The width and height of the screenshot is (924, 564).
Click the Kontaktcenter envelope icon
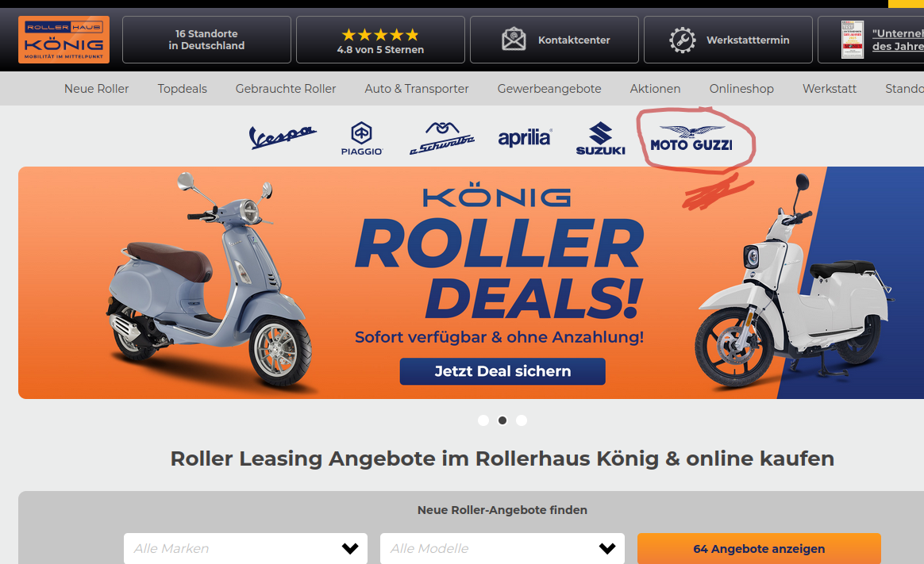[x=514, y=40]
